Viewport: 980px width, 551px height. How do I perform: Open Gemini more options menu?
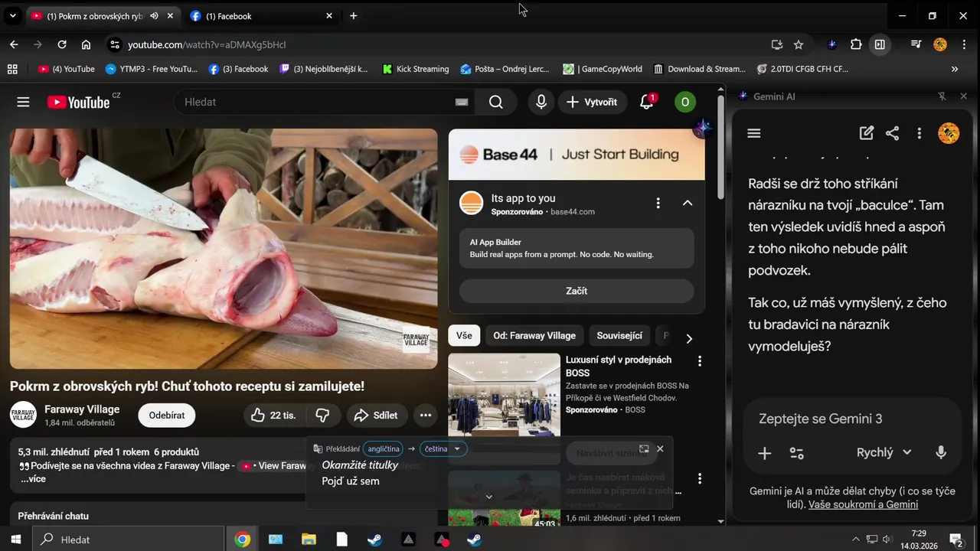pyautogui.click(x=919, y=133)
